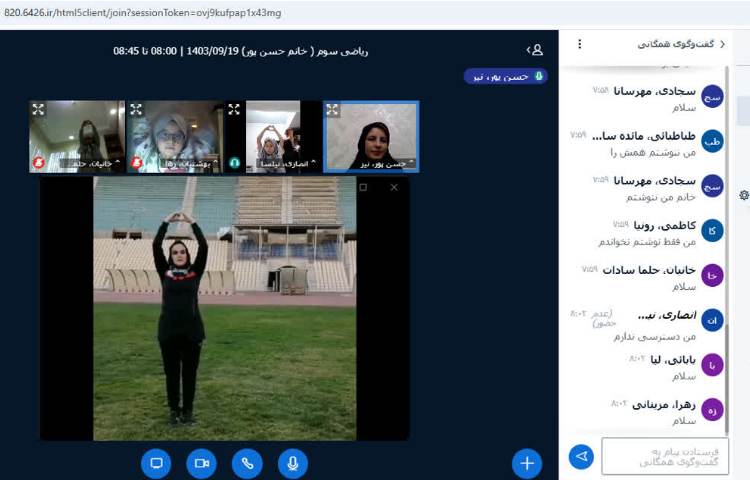Maximize the teacher's webcam with fullscreen icon
Screen dimensions: 750x480
[x=333, y=110]
